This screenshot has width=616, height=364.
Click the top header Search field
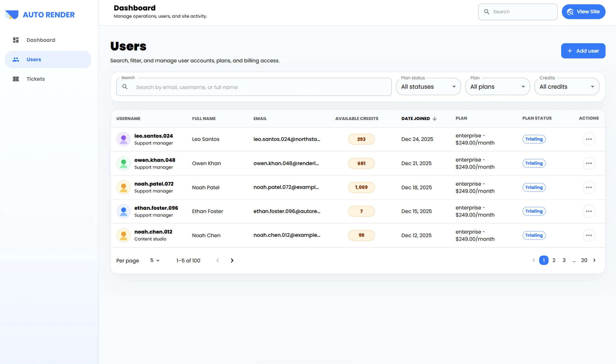point(518,12)
